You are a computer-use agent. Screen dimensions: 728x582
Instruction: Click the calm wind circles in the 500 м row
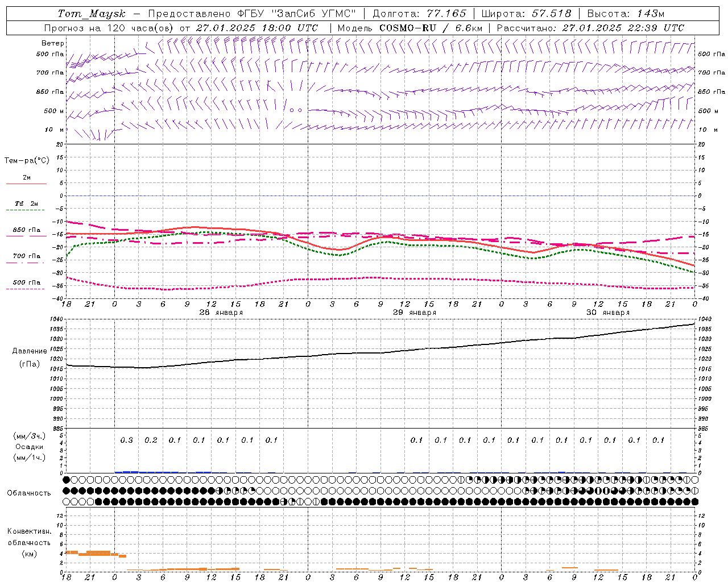click(295, 110)
